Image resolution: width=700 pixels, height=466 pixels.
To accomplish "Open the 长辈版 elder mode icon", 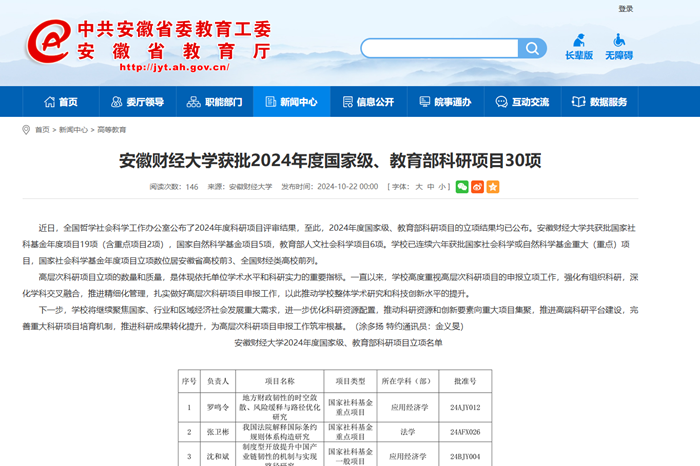I will [x=579, y=41].
